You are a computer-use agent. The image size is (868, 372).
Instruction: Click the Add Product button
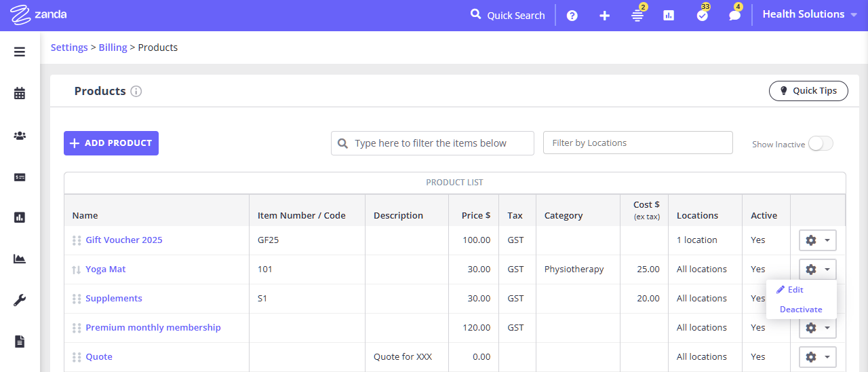pos(111,143)
